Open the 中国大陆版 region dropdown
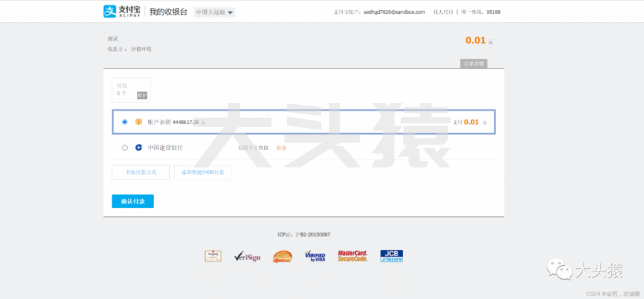The image size is (644, 299). 214,13
